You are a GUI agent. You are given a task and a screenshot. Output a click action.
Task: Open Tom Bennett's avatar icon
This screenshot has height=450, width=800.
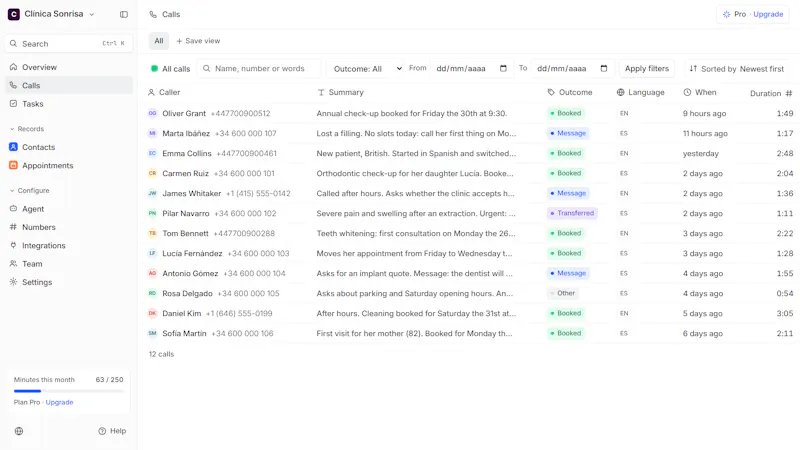(x=153, y=233)
